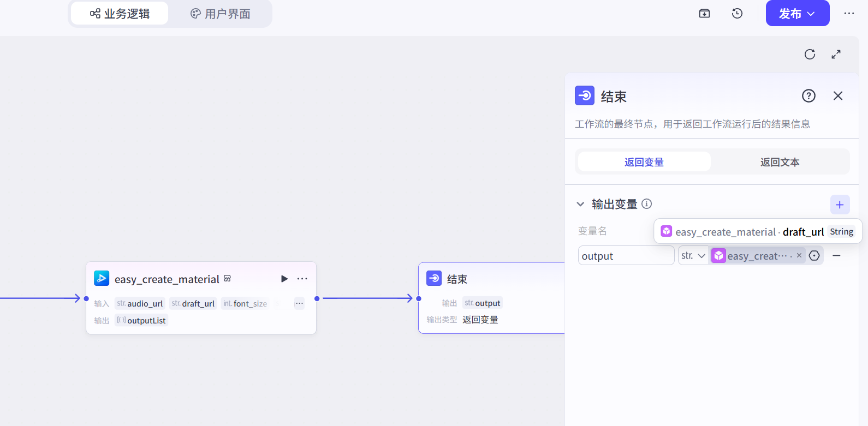Remove the easy_creat reference with the x
This screenshot has width=868, height=426.
pos(799,255)
